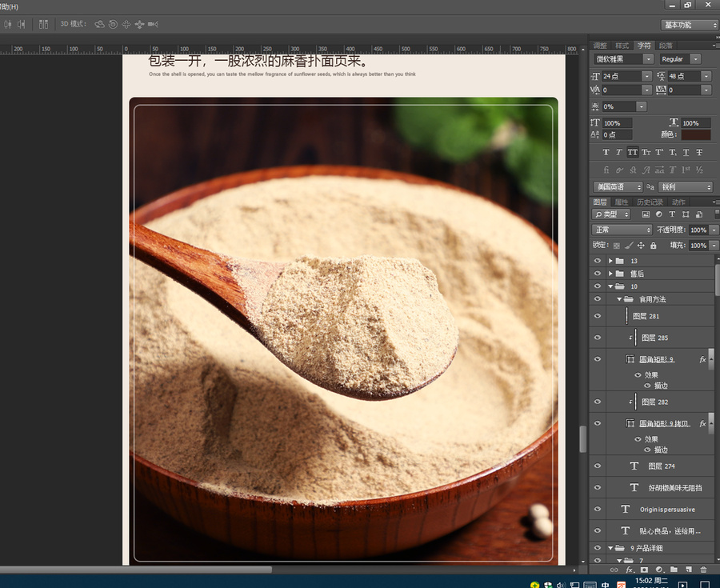
Task: Switch to the 动作 panel tab
Action: [x=678, y=202]
